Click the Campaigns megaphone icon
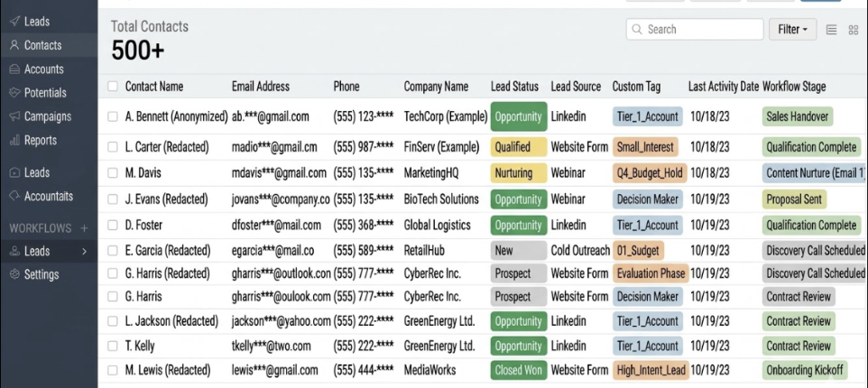The width and height of the screenshot is (868, 388). click(15, 116)
